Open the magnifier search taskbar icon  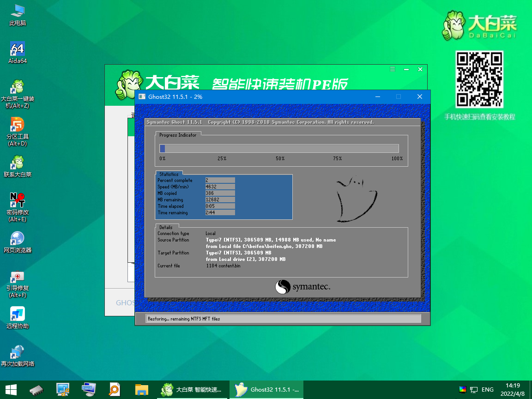pos(115,390)
